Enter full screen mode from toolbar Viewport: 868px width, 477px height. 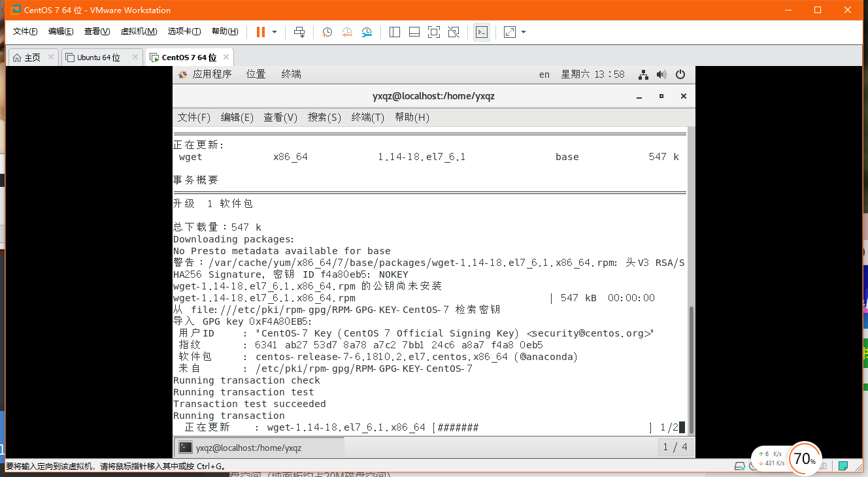pos(434,32)
